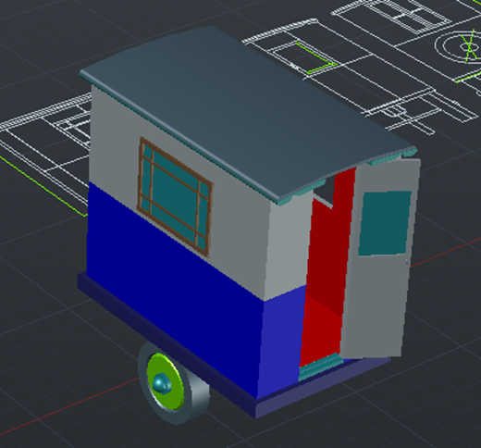Select the cyan axle cap on the wheel

click(162, 383)
